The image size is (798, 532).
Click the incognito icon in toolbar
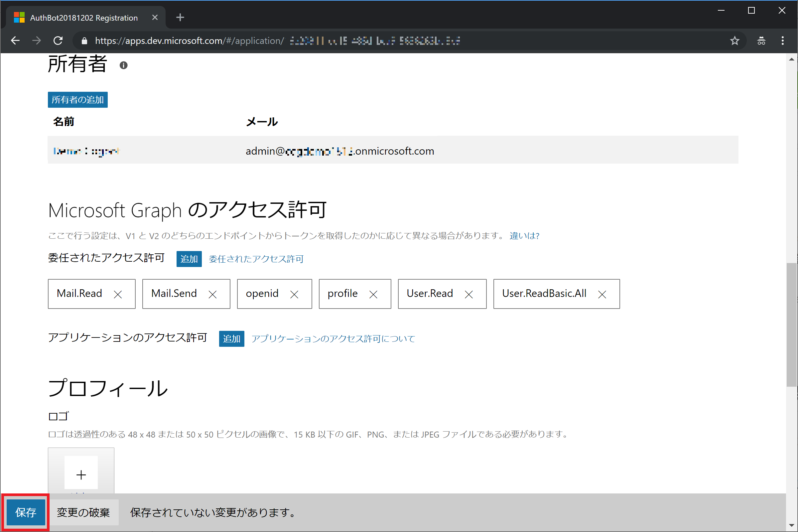point(761,41)
